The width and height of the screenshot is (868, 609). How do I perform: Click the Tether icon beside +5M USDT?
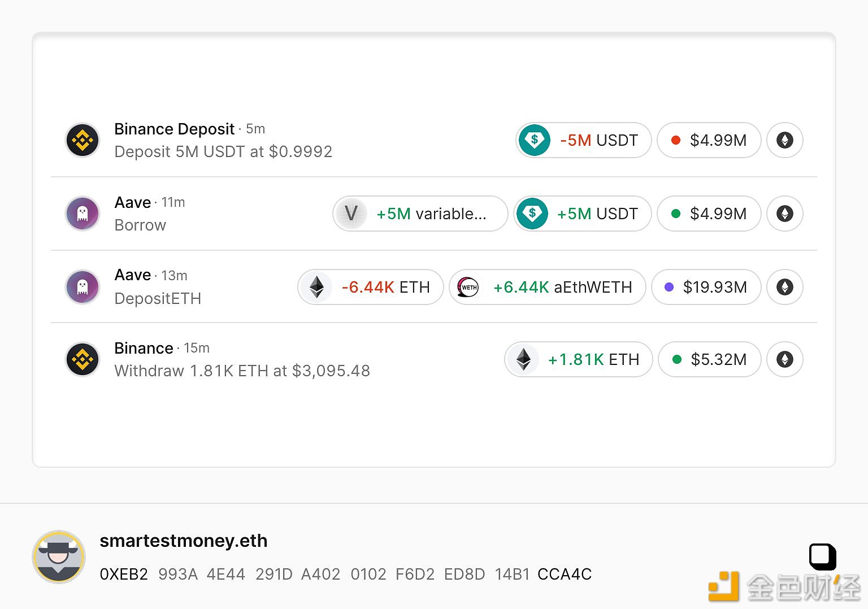532,214
